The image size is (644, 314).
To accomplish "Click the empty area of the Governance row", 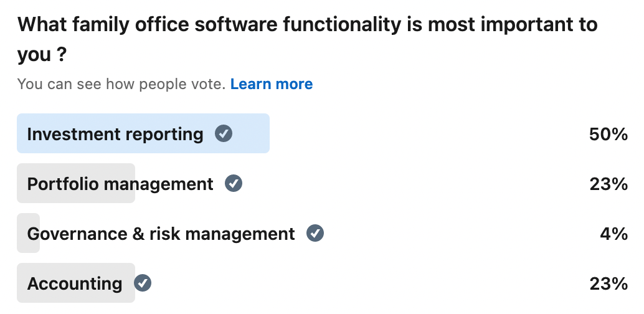I will click(x=460, y=233).
